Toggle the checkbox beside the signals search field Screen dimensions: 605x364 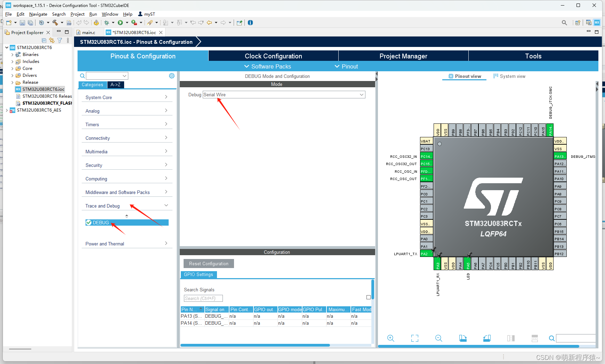click(x=368, y=297)
